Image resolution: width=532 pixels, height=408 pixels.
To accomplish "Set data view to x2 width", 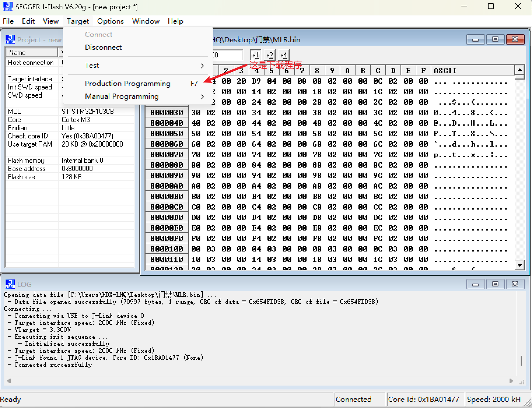I will click(x=269, y=55).
